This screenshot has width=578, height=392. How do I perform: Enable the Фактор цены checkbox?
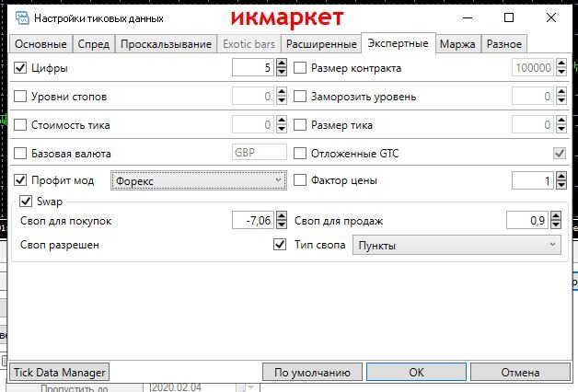point(300,180)
